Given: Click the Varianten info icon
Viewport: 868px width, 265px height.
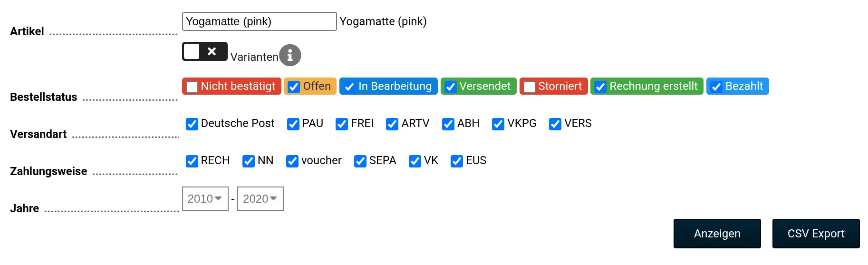Looking at the screenshot, I should (290, 55).
